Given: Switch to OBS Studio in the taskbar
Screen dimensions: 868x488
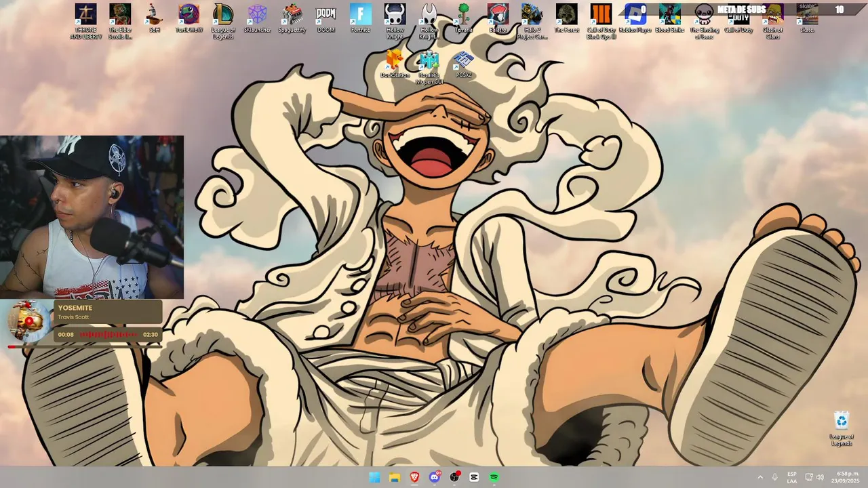Looking at the screenshot, I should tap(454, 477).
